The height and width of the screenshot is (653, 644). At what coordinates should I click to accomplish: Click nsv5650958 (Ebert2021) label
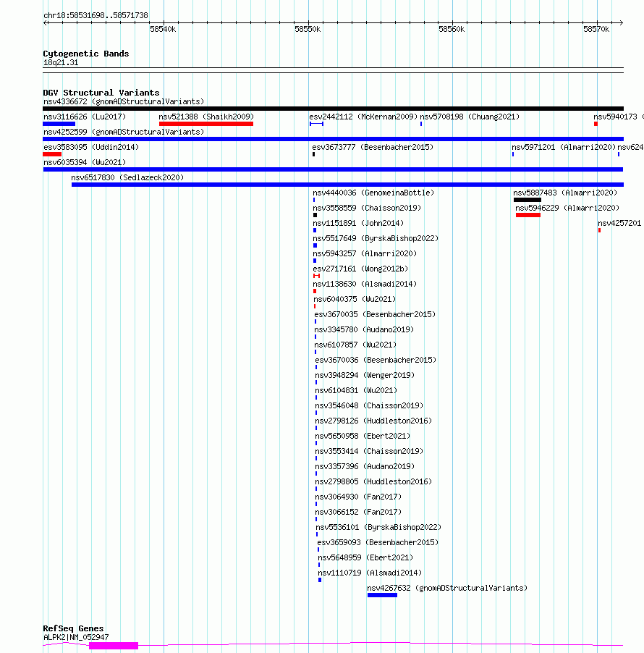tap(363, 436)
